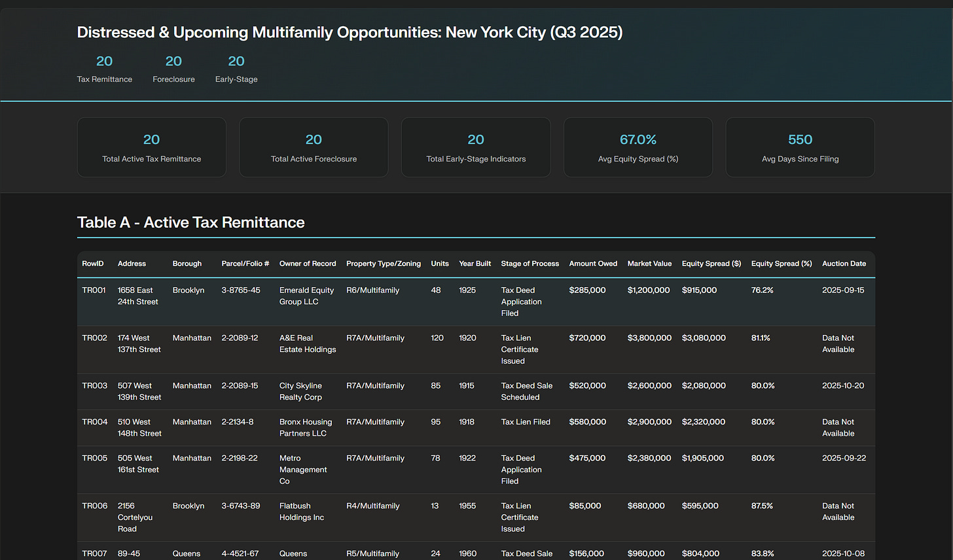This screenshot has height=560, width=953.
Task: Open the Total Active Foreclosure card
Action: [x=314, y=147]
